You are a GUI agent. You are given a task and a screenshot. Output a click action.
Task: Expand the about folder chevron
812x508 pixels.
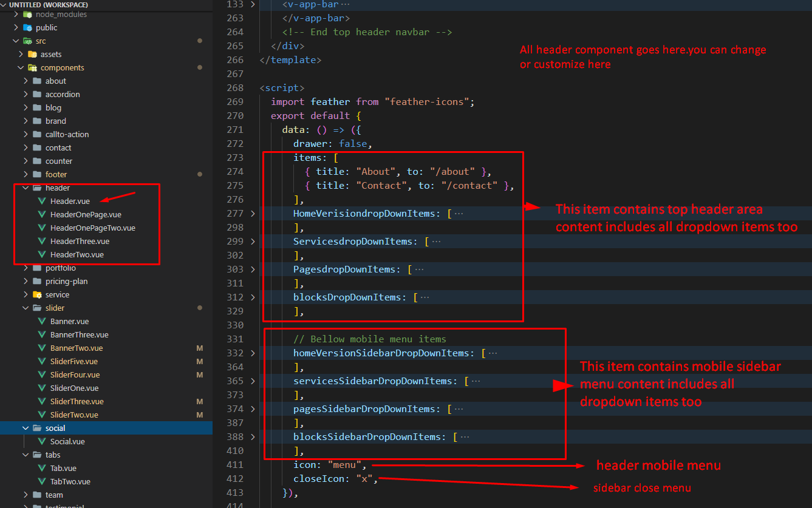(x=26, y=81)
